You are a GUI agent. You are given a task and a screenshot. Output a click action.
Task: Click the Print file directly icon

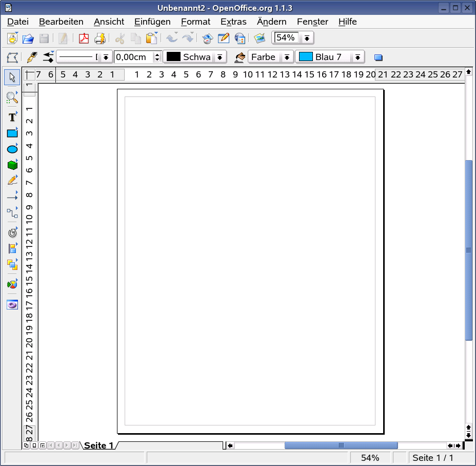click(x=101, y=38)
